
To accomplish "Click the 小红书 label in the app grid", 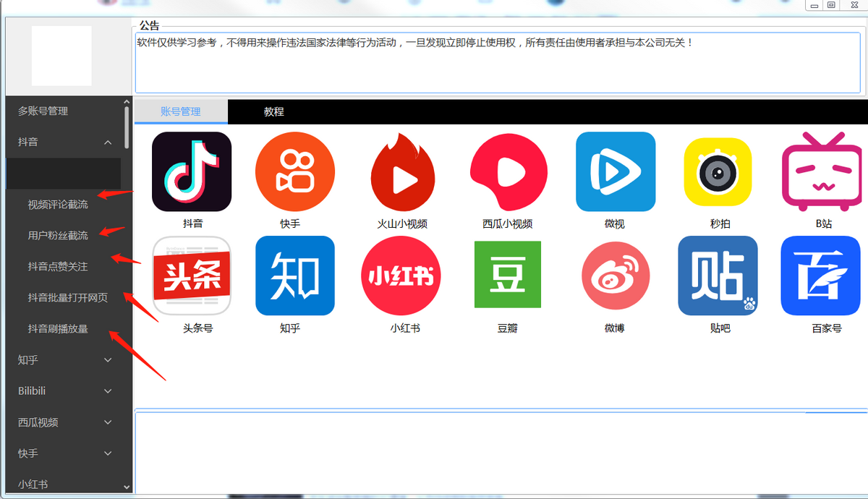I will point(405,328).
